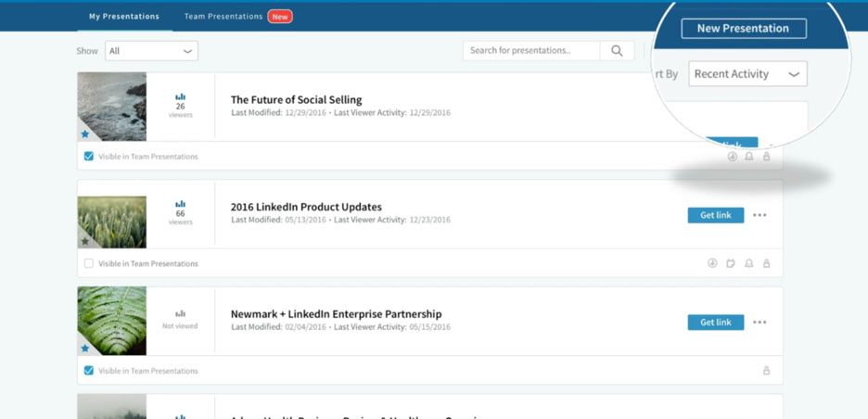The image size is (868, 419).
Task: Click star on Future of Social Selling thumbnail
Action: (85, 134)
